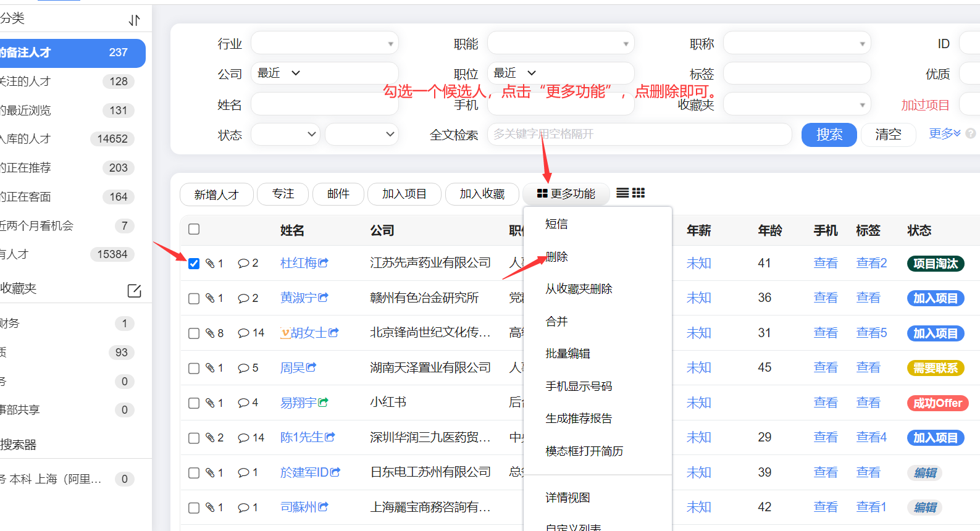Click the 项目淘汰 status badge
The width and height of the screenshot is (980, 531).
[x=935, y=264]
